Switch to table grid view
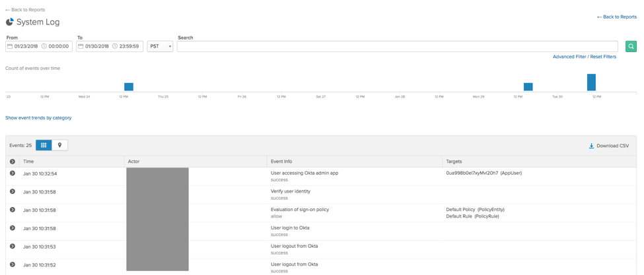This screenshot has height=275, width=644. pos(44,145)
